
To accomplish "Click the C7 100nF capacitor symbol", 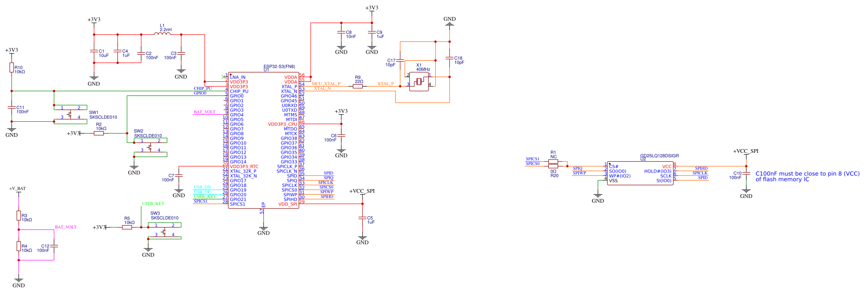I will coord(179,175).
